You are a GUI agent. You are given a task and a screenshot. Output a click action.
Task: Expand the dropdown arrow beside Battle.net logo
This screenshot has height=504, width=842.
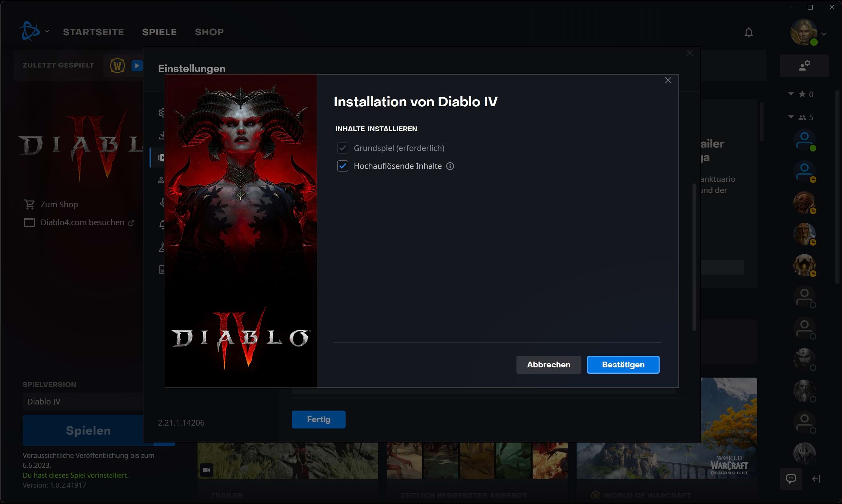(x=47, y=31)
